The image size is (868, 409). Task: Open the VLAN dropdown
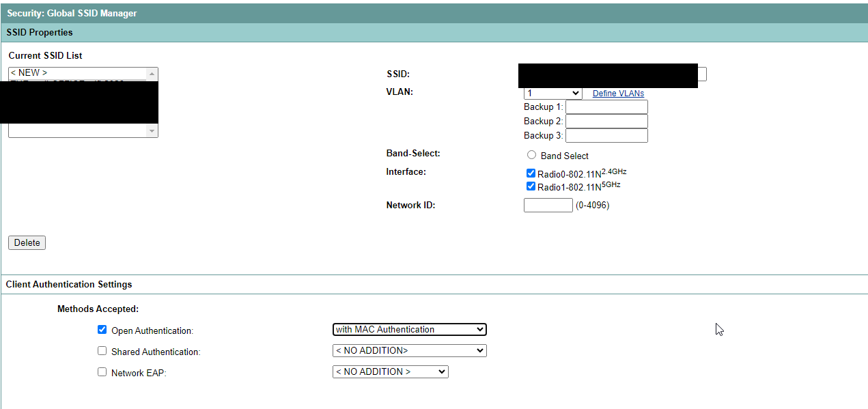(x=552, y=93)
